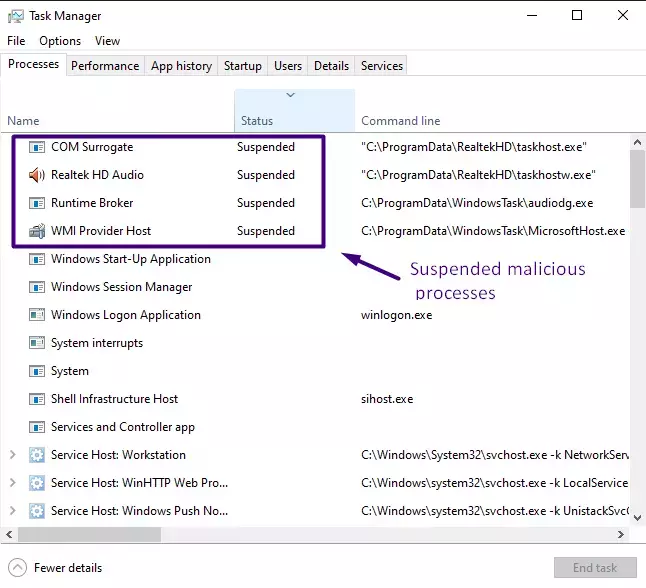Collapse view with Fewer details arrow
The height and width of the screenshot is (588, 646).
coord(17,568)
